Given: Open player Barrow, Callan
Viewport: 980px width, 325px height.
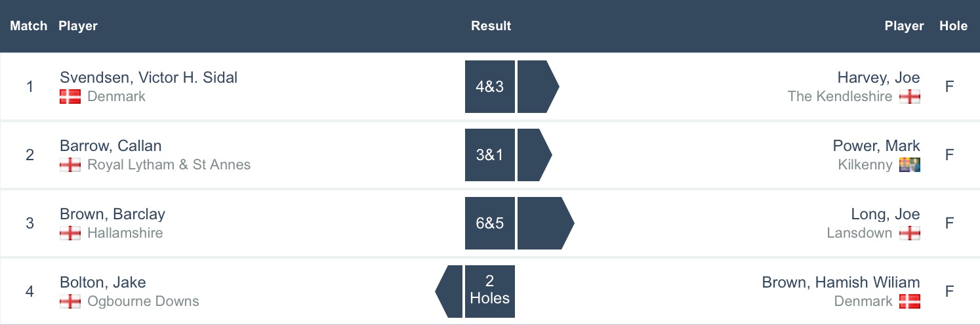Looking at the screenshot, I should pos(110,146).
